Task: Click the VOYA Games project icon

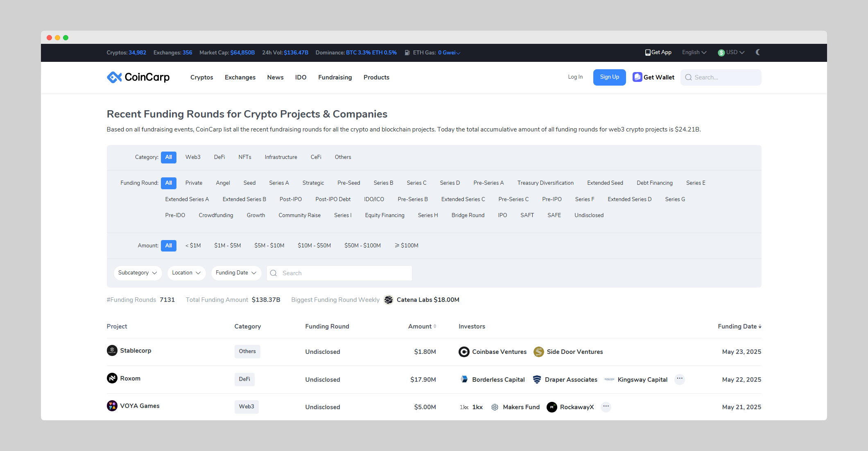Action: [112, 406]
